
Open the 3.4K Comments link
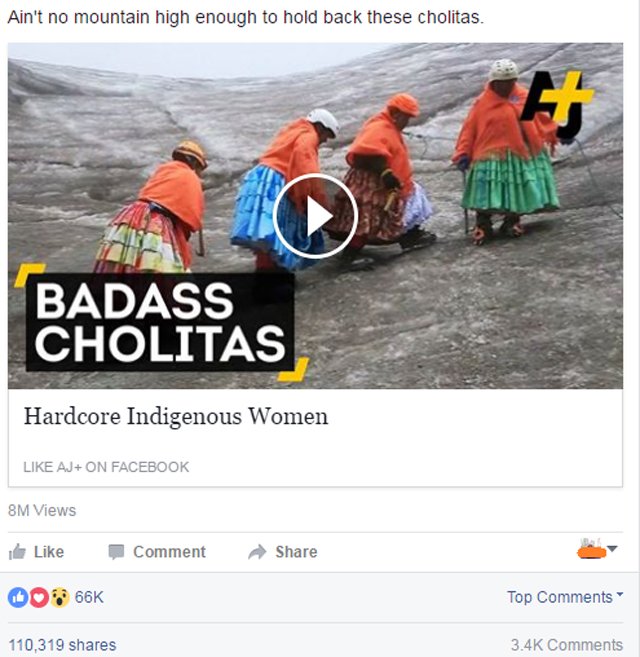point(567,645)
